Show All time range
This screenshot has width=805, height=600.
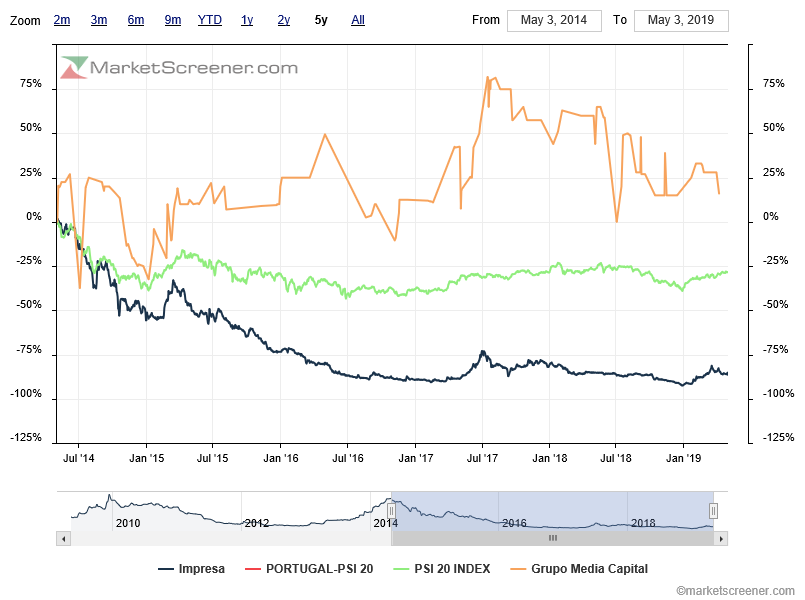tap(358, 20)
